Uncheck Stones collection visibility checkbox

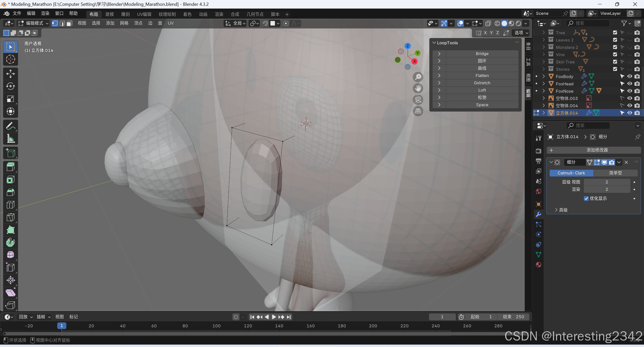tap(615, 69)
